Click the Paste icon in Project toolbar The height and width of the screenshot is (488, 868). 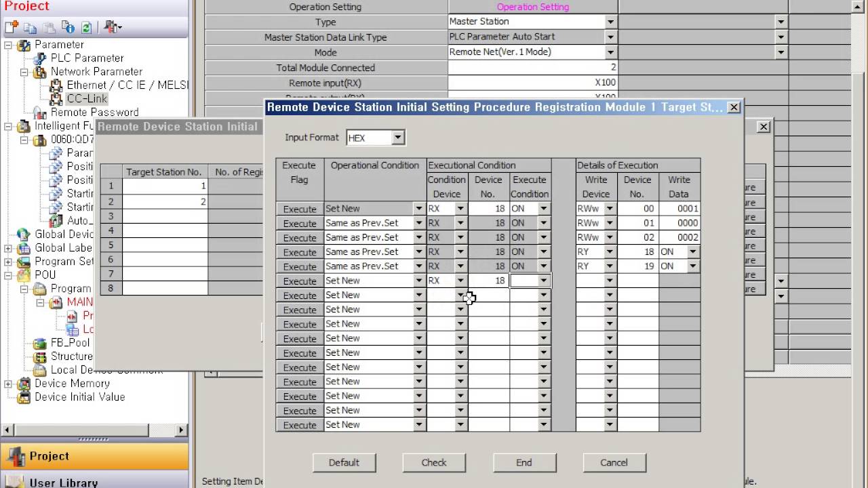(x=49, y=27)
